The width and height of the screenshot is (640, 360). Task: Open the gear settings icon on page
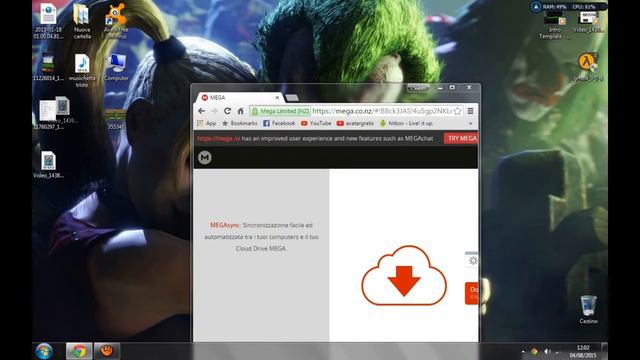click(x=472, y=260)
